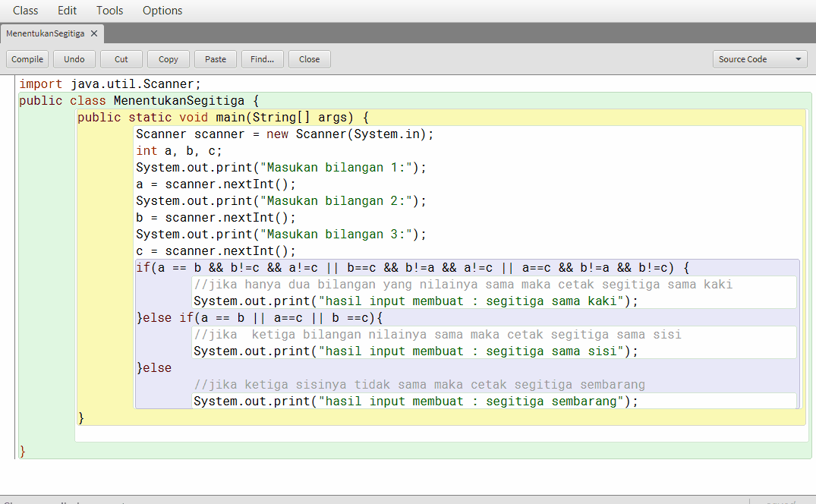Close the MenentukanSegitiga tab with its X
Screen dimensions: 816x504
point(94,33)
